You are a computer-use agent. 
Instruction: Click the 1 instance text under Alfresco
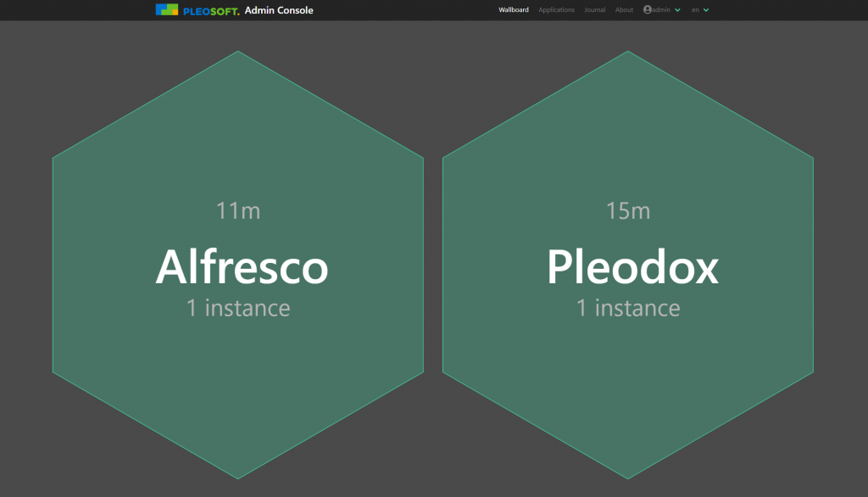(x=238, y=308)
